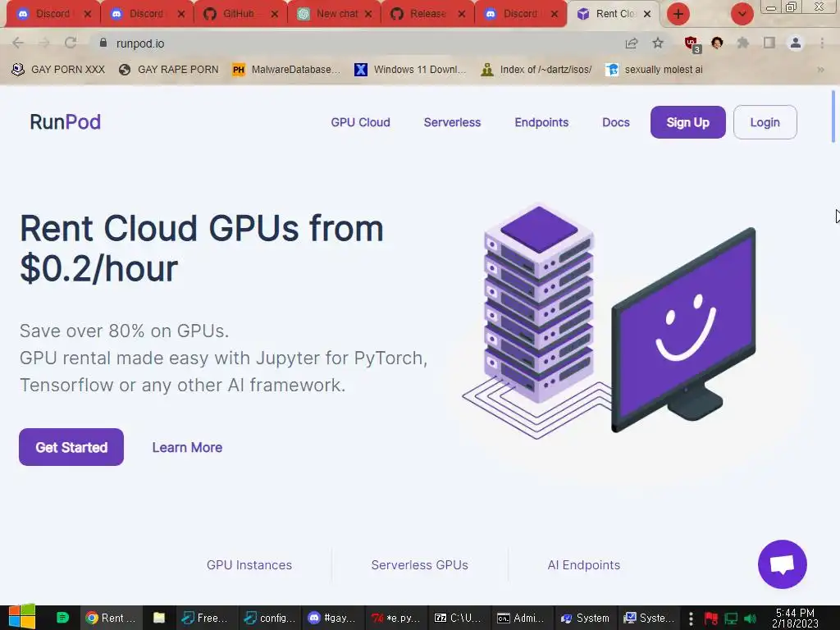
Task: Expand the bookmarks overflow double chevron
Action: tap(820, 70)
